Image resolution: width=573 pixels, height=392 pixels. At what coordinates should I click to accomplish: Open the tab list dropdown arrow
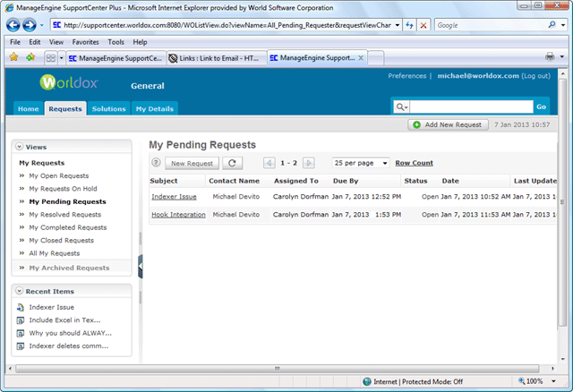tap(62, 58)
